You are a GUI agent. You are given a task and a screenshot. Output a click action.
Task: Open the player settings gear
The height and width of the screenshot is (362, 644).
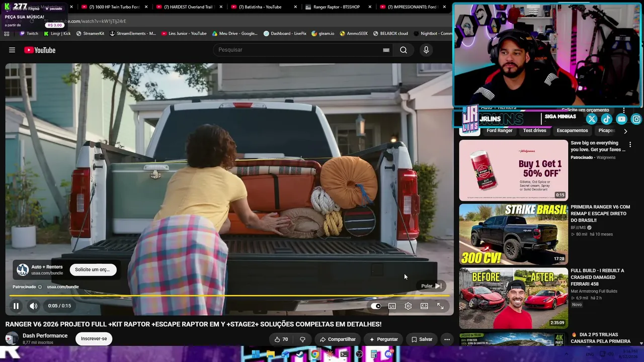(x=408, y=306)
